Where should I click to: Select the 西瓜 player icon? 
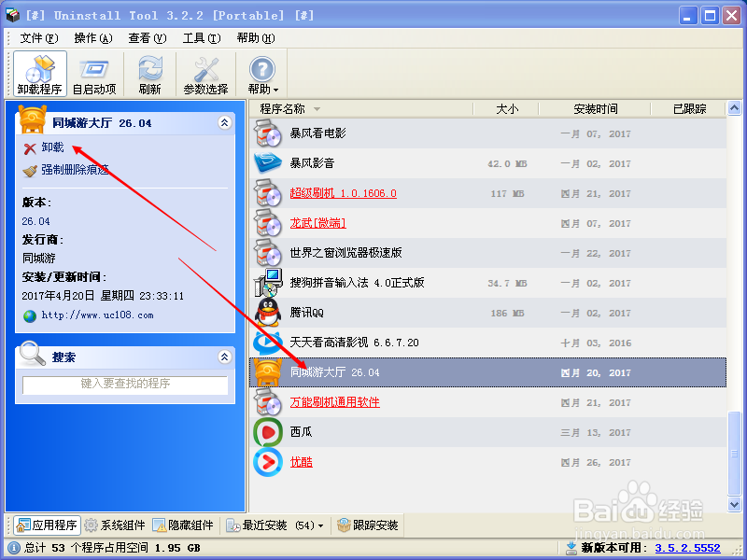268,432
